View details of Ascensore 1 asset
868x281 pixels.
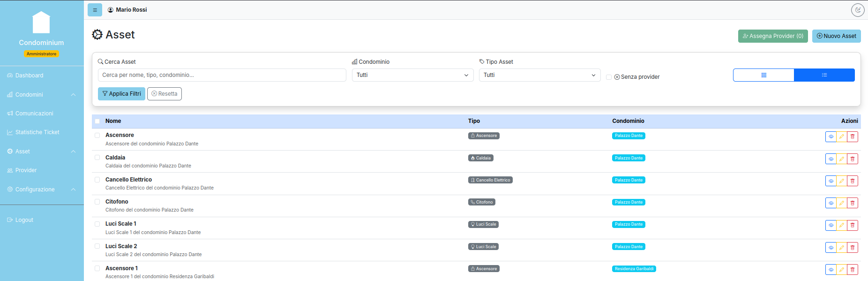[x=831, y=270]
